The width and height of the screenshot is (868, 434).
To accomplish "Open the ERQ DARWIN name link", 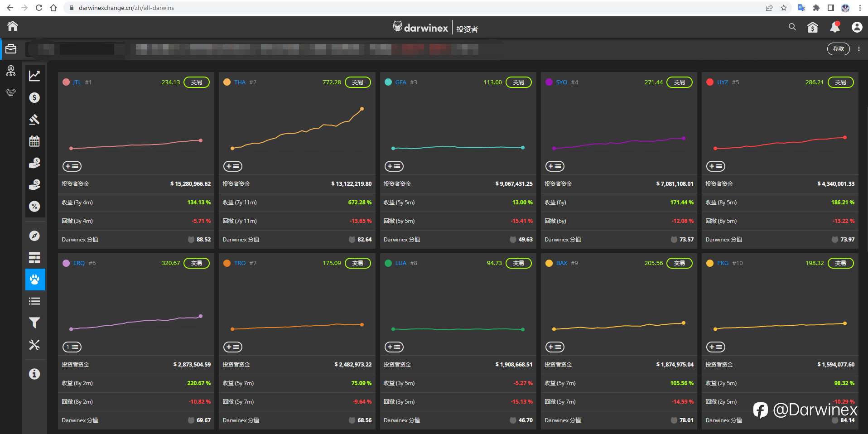I will pos(79,263).
